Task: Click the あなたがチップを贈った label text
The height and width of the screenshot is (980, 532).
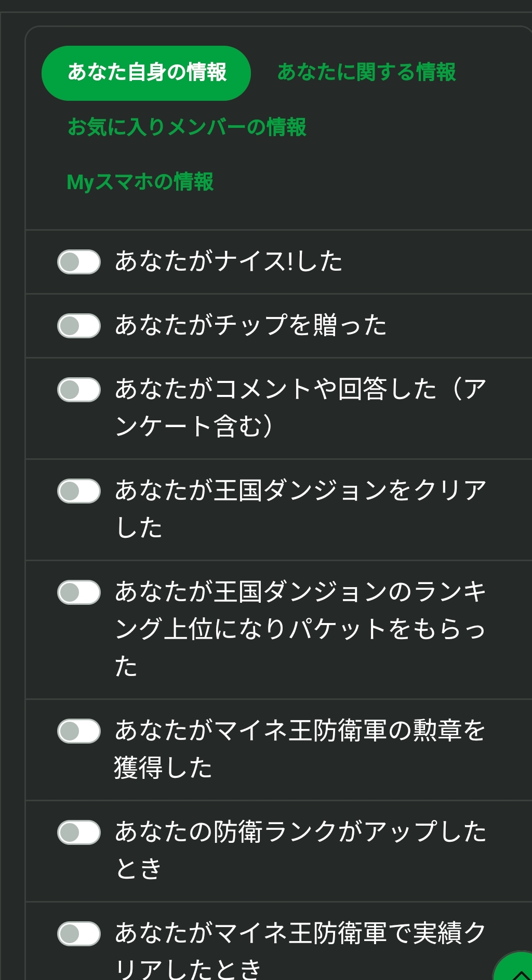Action: pos(251,325)
